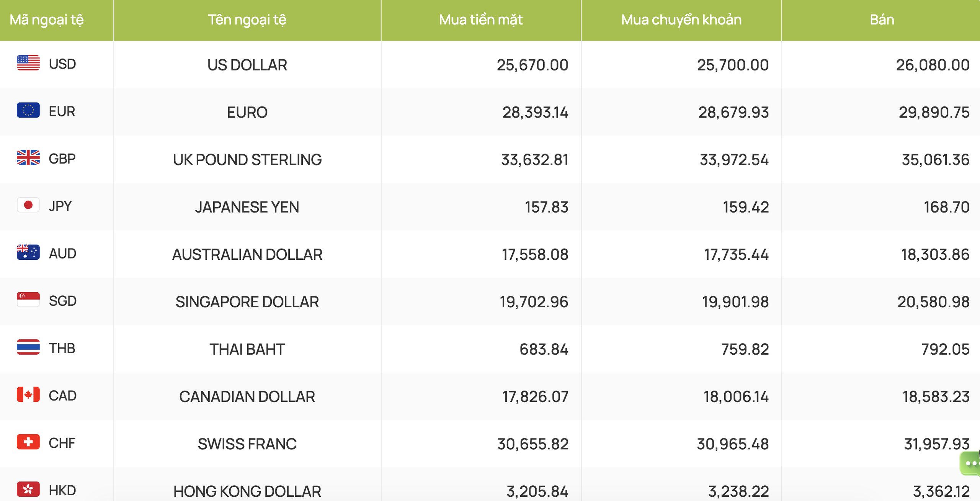Viewport: 980px width, 501px height.
Task: Click the Australia flag icon
Action: (28, 252)
